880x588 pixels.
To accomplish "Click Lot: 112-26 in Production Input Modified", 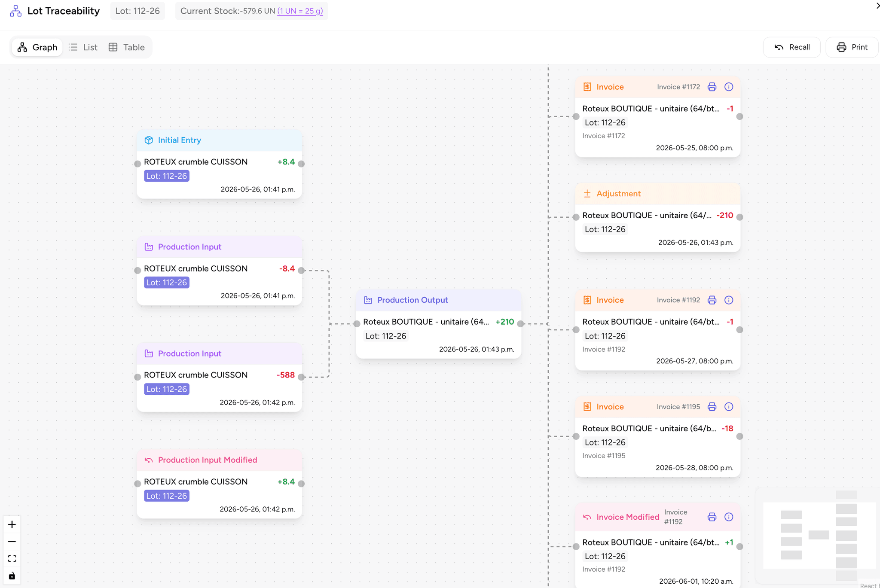I will [x=167, y=496].
